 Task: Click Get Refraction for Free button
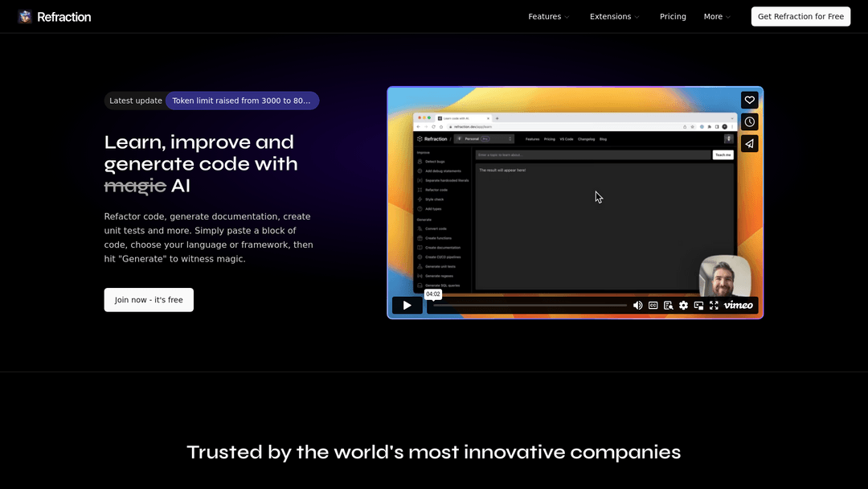pos(800,17)
